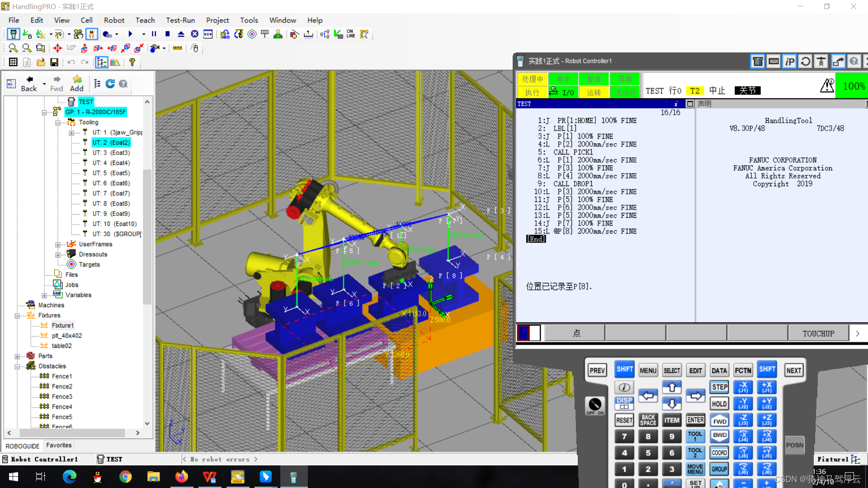Toggle the left blue SHIFT key
The image size is (868, 488).
tap(624, 369)
